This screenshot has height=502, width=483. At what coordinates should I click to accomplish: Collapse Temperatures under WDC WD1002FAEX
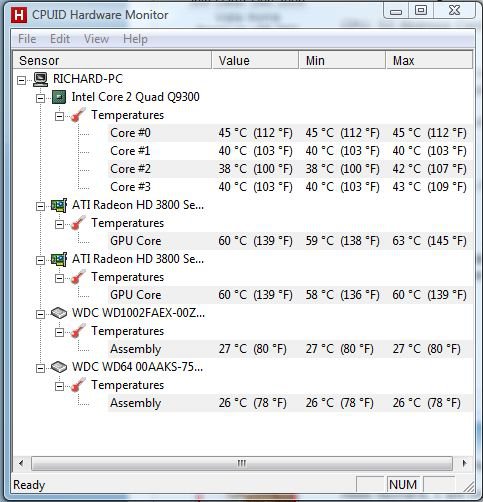pos(59,332)
